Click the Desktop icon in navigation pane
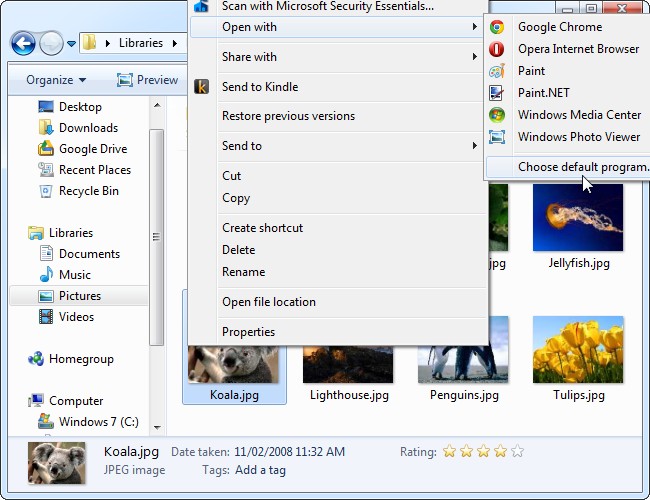Image resolution: width=650 pixels, height=500 pixels. coord(46,107)
